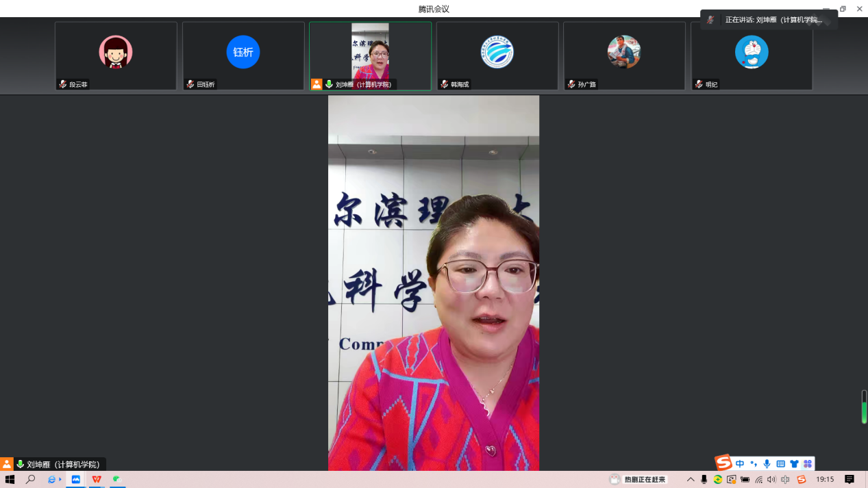This screenshot has width=868, height=488.
Task: Expand hidden system tray icons
Action: 691,480
